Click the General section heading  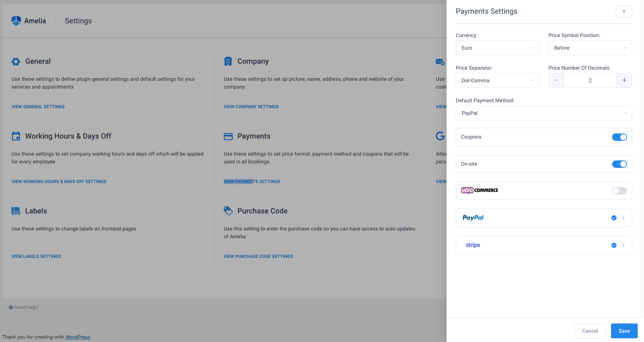[38, 62]
